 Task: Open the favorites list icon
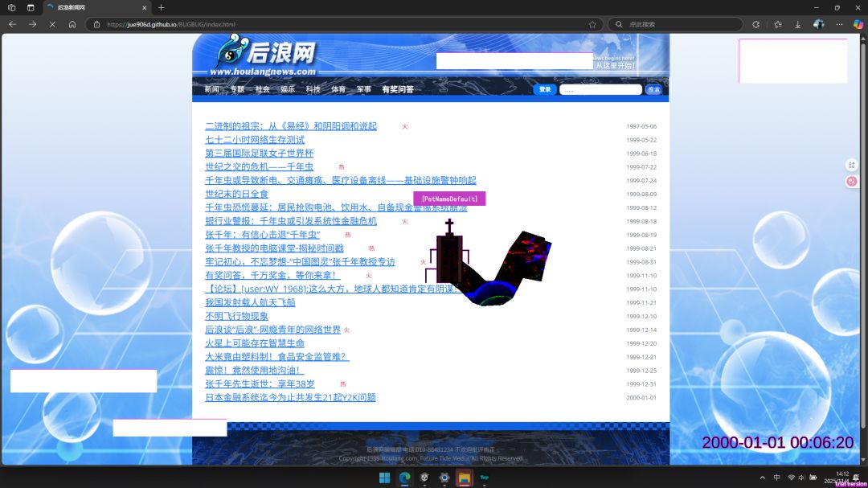click(778, 24)
